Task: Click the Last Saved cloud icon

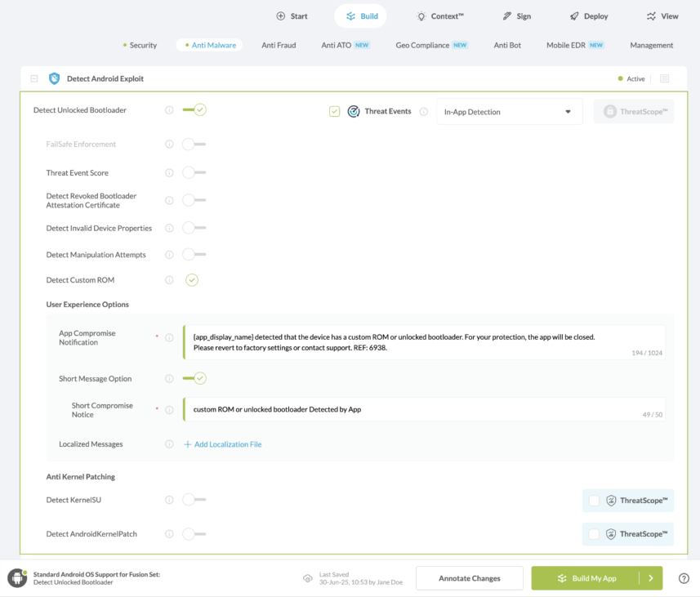Action: point(308,578)
